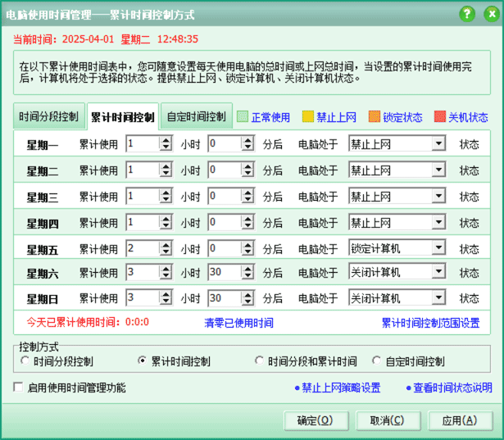Switch to the 自定时间控制 tab
The width and height of the screenshot is (504, 440).
click(197, 116)
